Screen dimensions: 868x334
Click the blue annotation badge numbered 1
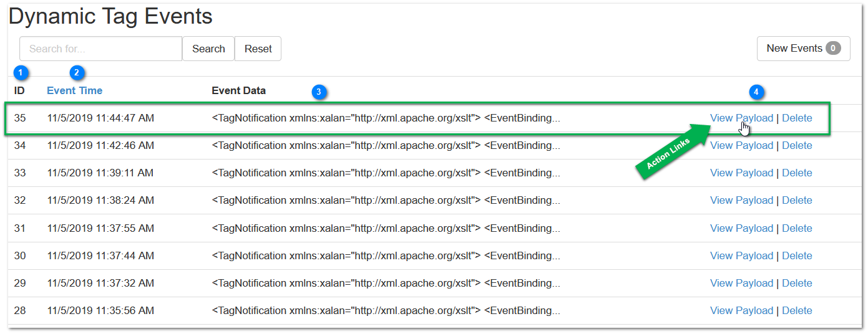tap(21, 73)
